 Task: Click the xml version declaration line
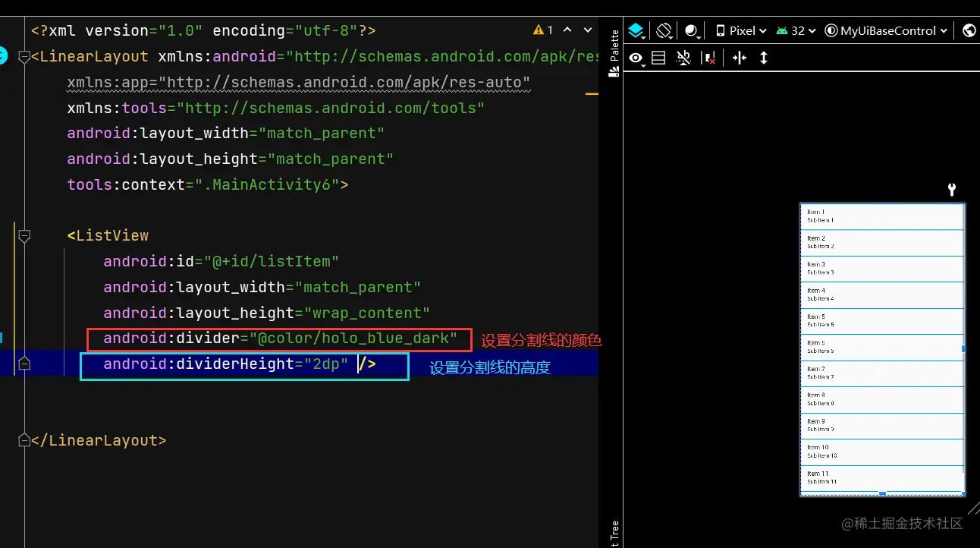203,31
